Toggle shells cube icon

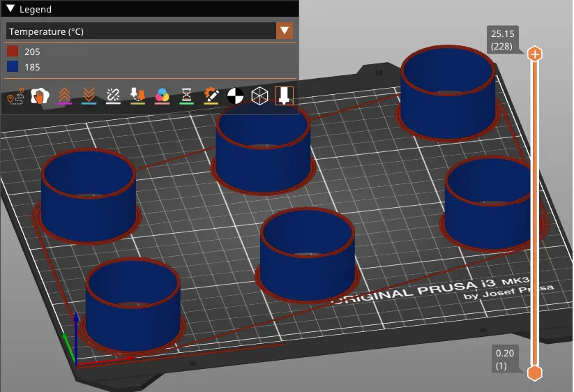click(x=259, y=96)
